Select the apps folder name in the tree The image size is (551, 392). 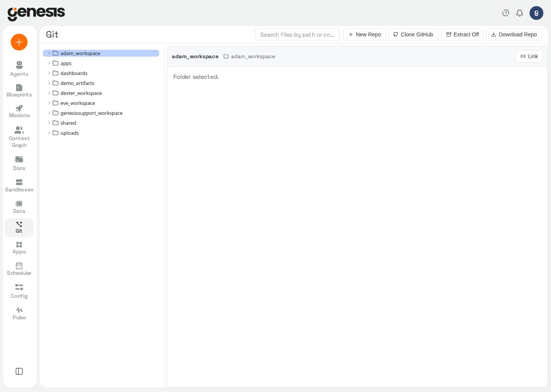click(x=66, y=63)
